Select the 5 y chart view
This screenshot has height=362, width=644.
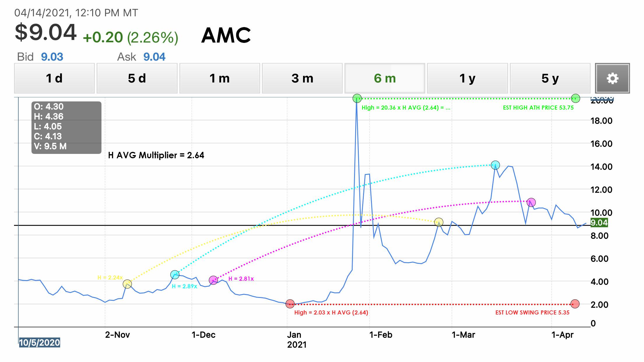549,78
